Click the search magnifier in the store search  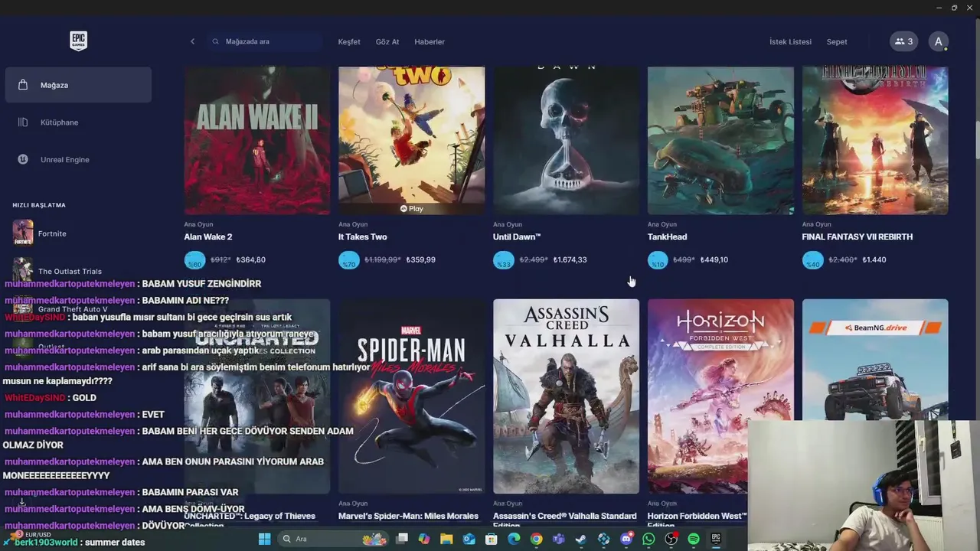[x=215, y=41]
